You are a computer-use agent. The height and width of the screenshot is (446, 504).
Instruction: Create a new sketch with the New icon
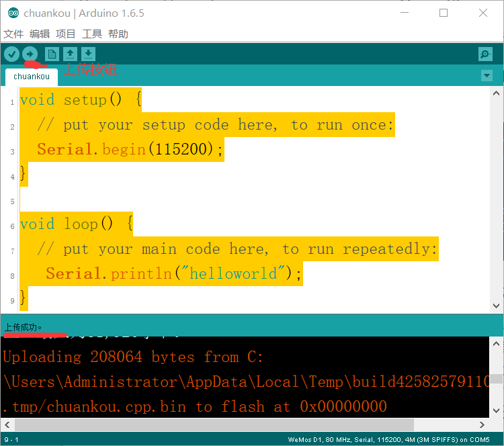[52, 54]
